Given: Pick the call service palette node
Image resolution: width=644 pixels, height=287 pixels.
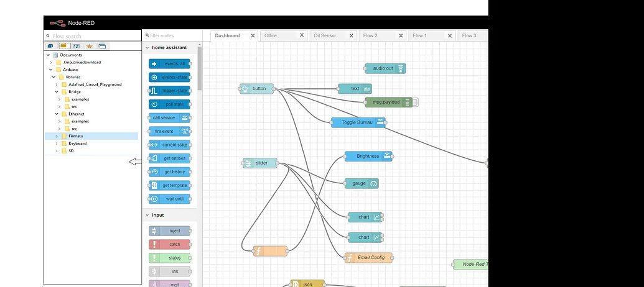Looking at the screenshot, I should pos(170,118).
